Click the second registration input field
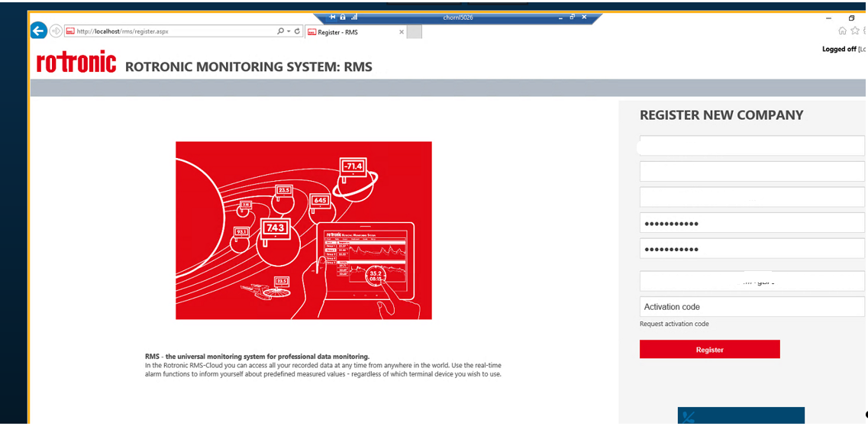Screen dimensions: 868x426 pos(752,171)
